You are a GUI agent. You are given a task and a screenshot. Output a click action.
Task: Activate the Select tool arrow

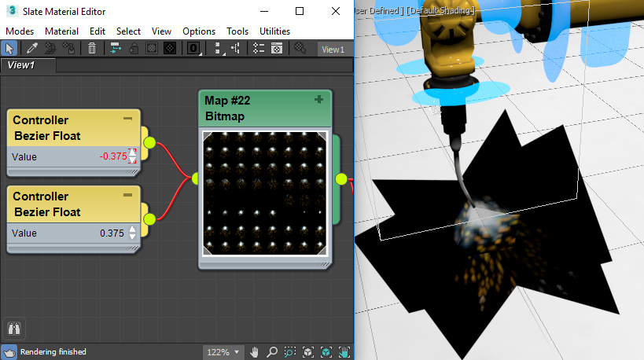click(x=9, y=49)
